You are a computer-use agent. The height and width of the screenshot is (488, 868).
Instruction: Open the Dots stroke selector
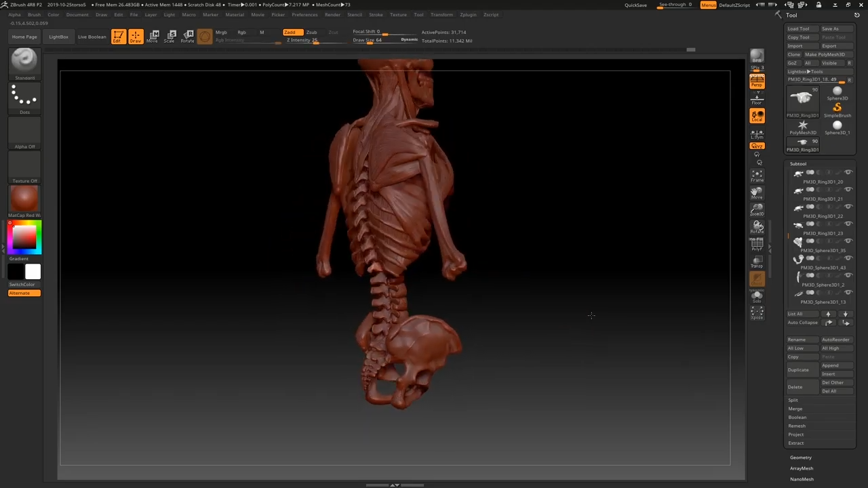tap(24, 99)
